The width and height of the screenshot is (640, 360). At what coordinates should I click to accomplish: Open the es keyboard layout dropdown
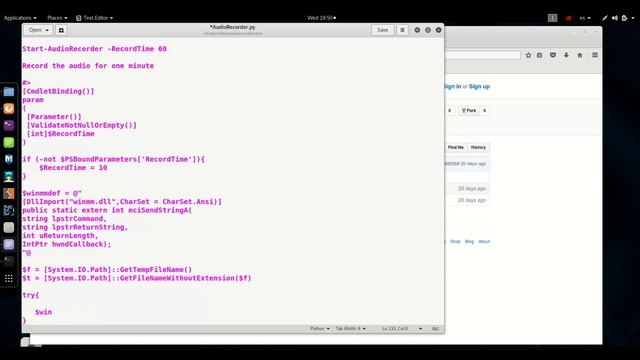tap(585, 18)
